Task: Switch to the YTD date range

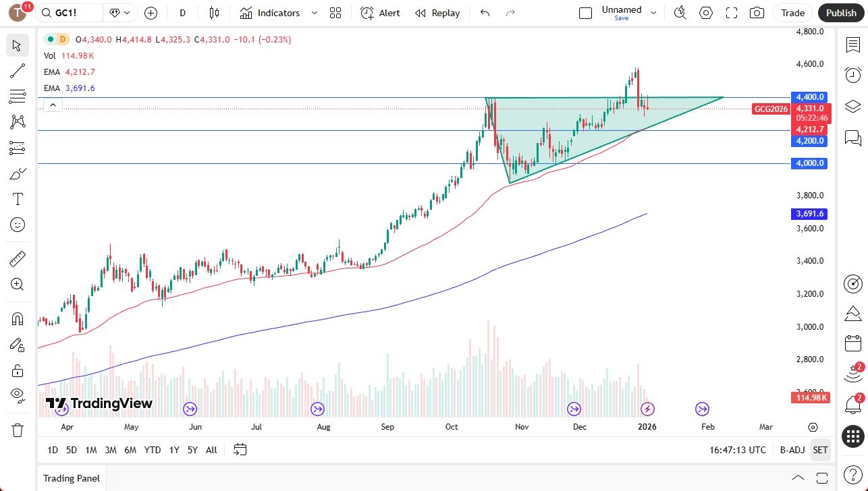Action: 153,450
